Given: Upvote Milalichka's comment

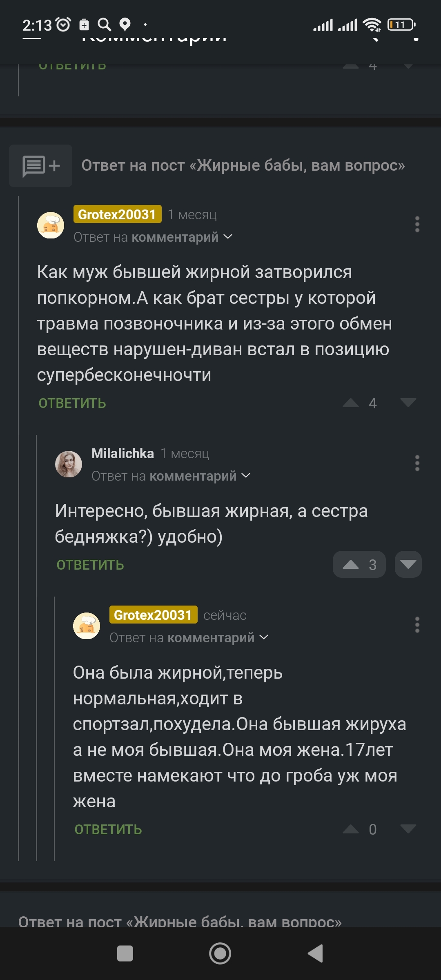Looking at the screenshot, I should (351, 565).
